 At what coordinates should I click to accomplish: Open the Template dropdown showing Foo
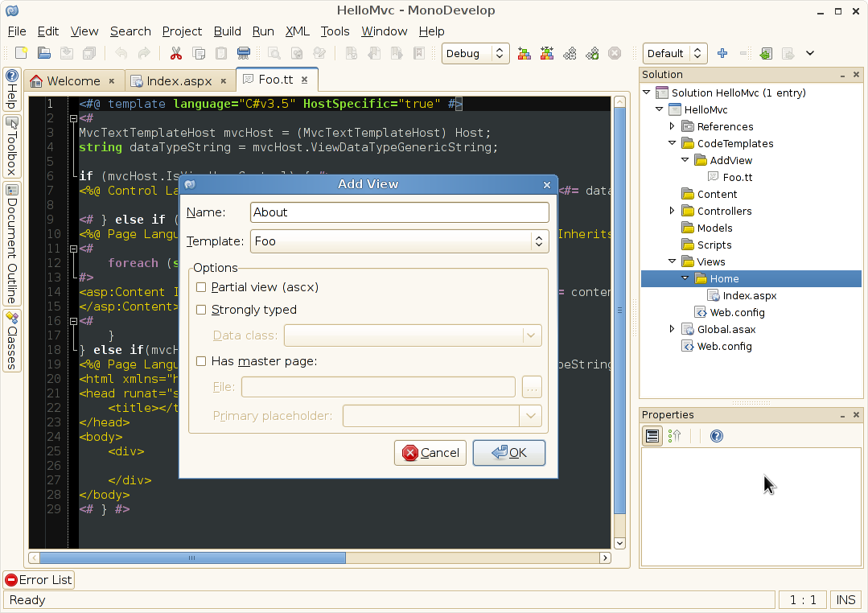[x=399, y=241]
